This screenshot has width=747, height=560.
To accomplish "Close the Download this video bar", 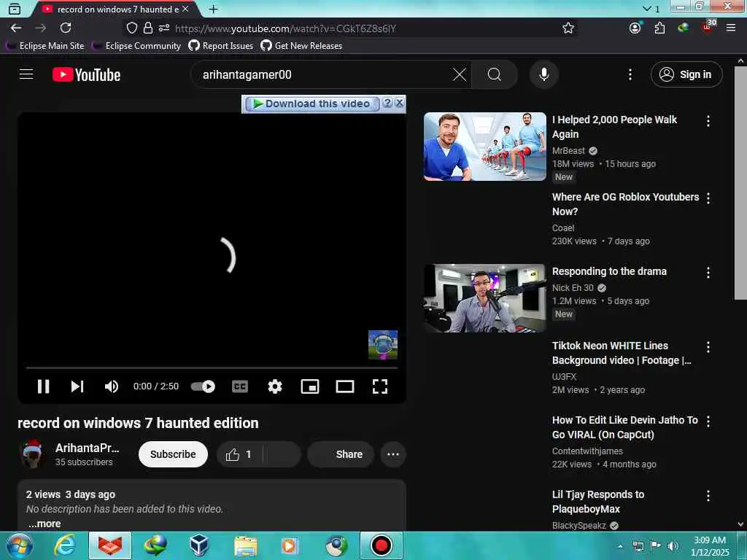I will point(399,102).
